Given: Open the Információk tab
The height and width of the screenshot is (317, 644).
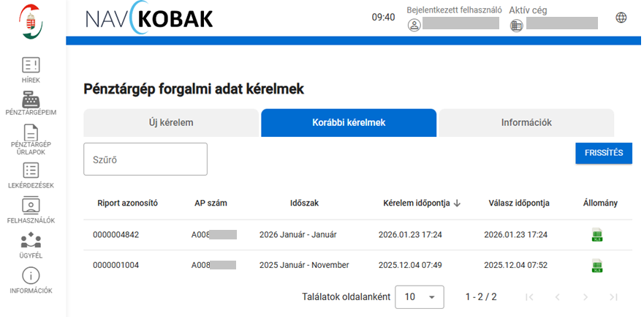Looking at the screenshot, I should click(x=526, y=123).
